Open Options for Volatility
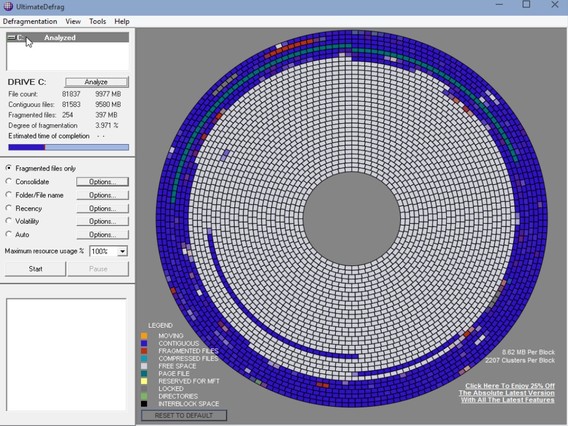This screenshot has height=426, width=568. click(x=103, y=221)
